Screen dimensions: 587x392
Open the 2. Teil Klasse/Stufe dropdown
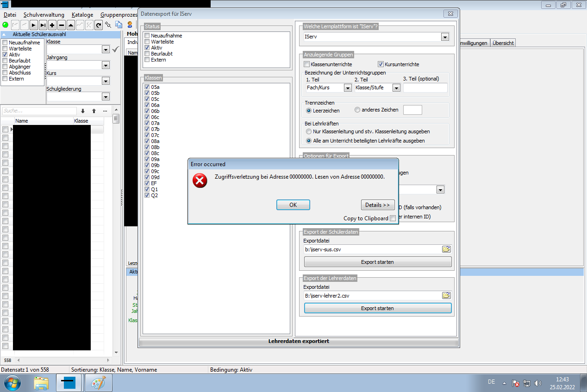point(396,87)
